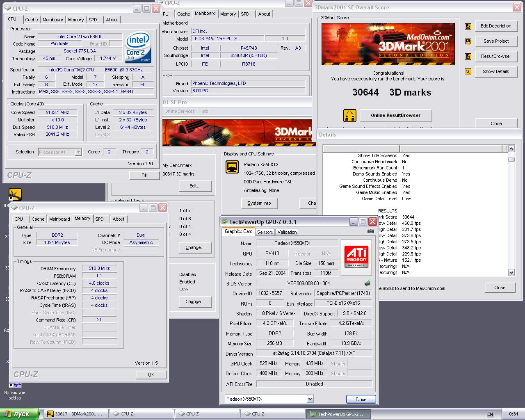The image size is (525, 420).
Task: Click the taskbar clock showing 0:34
Action: pyautogui.click(x=514, y=414)
